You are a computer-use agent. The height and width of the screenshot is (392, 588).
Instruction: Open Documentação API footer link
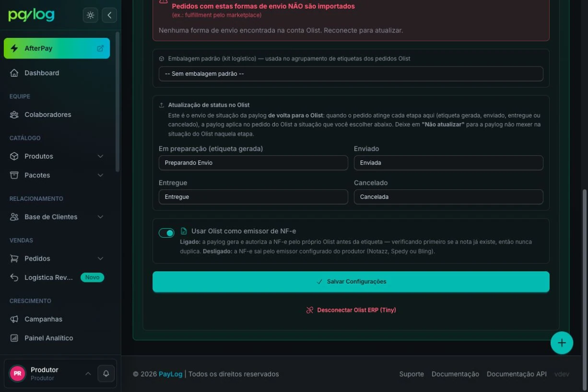point(517,374)
